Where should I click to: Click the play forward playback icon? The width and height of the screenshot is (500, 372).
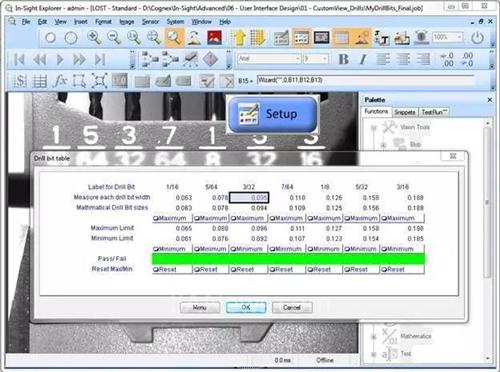click(60, 60)
